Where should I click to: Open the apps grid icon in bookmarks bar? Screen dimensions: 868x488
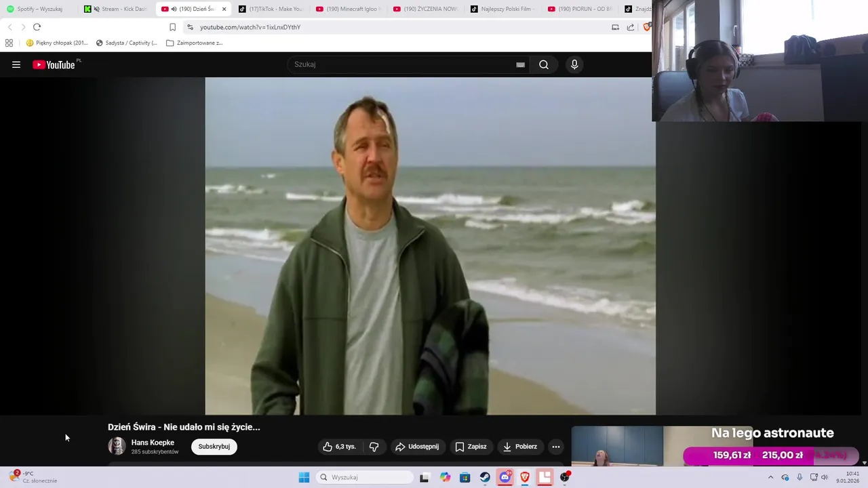(x=9, y=43)
